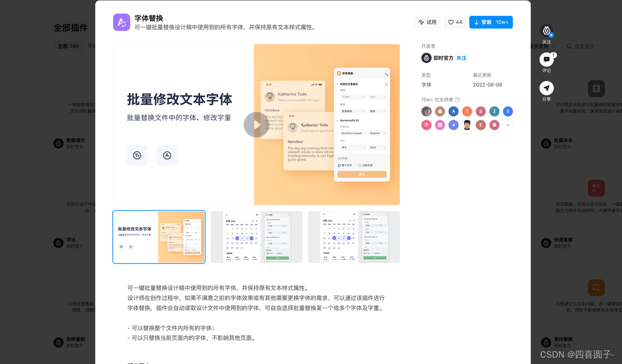Click the 2022-06-06 update date
The height and width of the screenshot is (364, 622).
487,85
